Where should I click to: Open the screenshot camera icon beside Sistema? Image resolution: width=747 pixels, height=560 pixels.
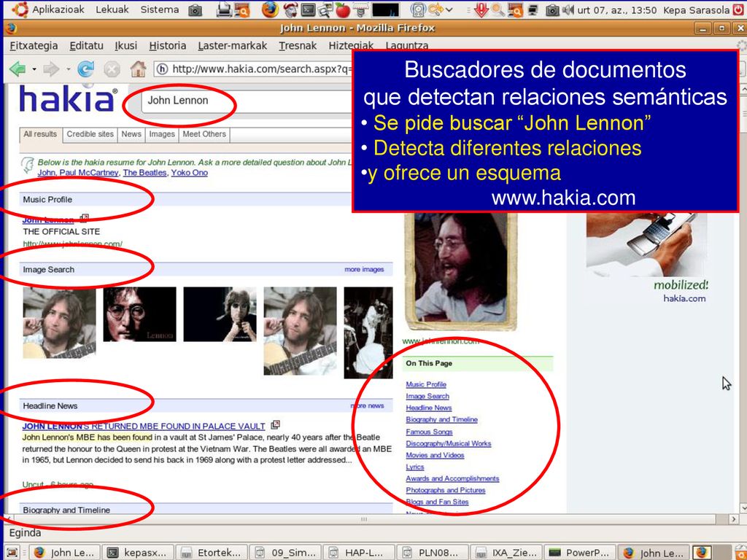pos(195,10)
